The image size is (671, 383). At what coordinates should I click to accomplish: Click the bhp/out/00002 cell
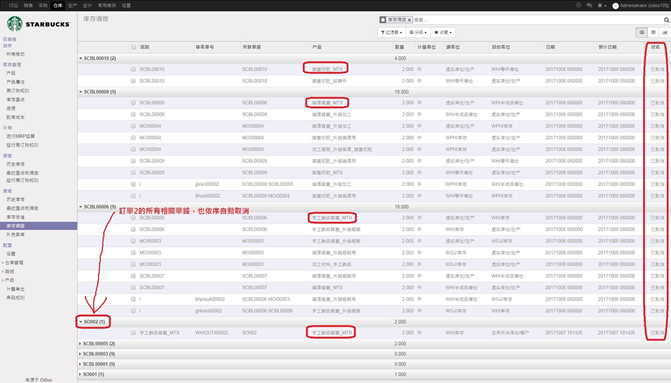(210, 299)
